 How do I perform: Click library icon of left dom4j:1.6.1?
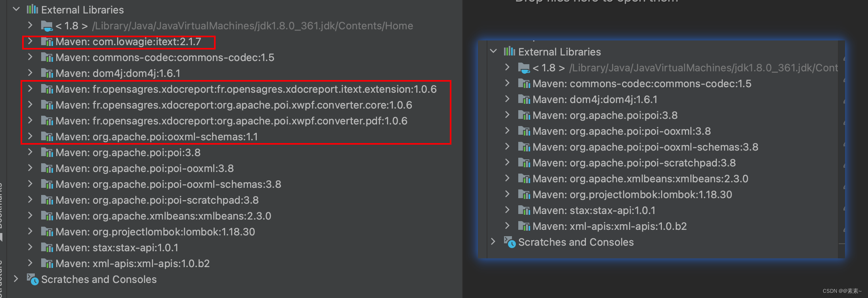47,73
